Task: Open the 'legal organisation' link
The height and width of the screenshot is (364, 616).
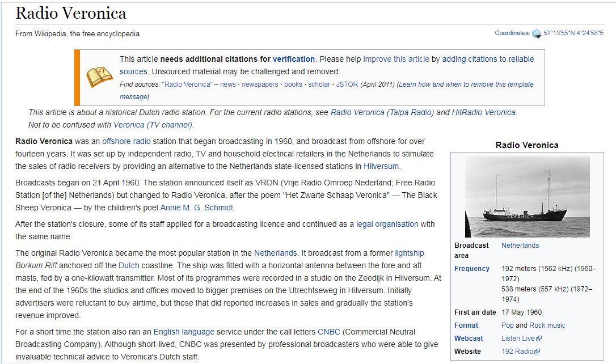Action: (x=387, y=224)
